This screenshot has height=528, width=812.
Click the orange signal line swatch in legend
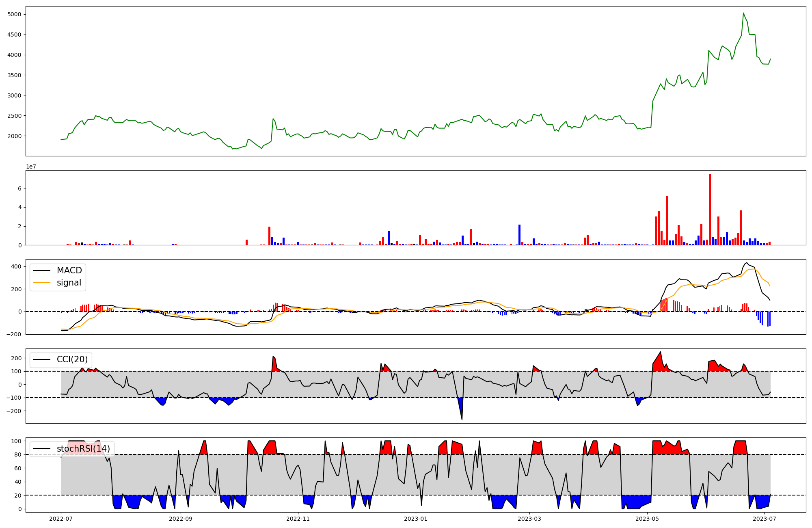coord(41,283)
